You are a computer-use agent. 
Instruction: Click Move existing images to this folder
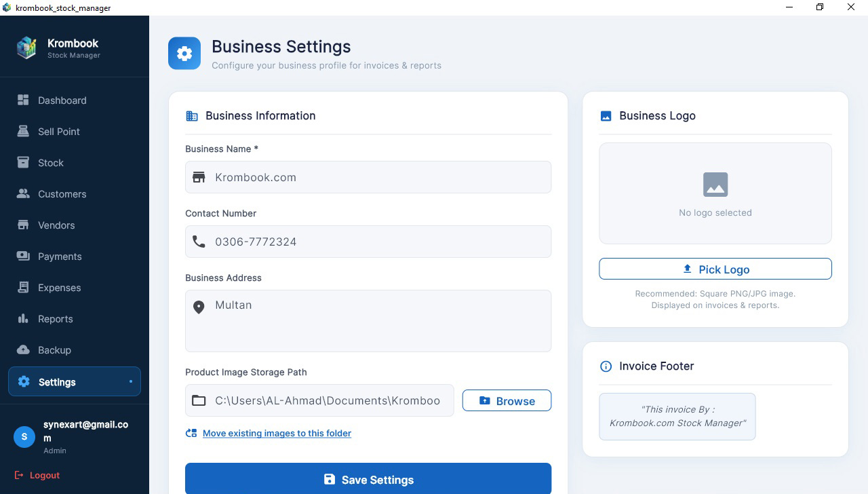[x=277, y=433]
